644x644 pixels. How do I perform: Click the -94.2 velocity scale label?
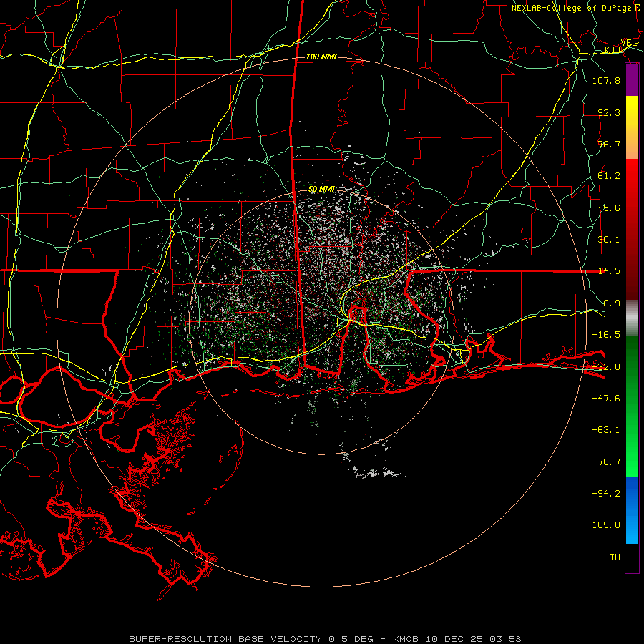coord(606,493)
